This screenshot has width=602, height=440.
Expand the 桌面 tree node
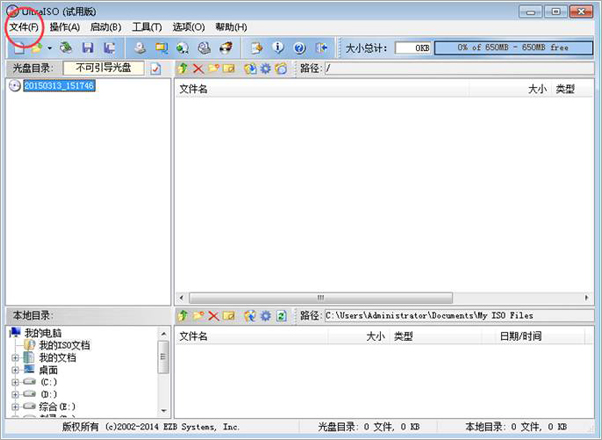coord(15,370)
